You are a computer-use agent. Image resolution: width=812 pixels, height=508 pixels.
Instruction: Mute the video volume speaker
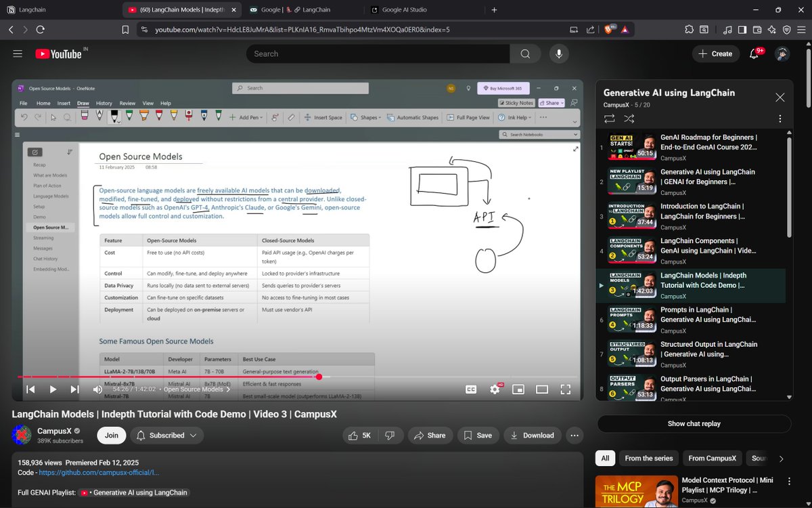tap(97, 389)
